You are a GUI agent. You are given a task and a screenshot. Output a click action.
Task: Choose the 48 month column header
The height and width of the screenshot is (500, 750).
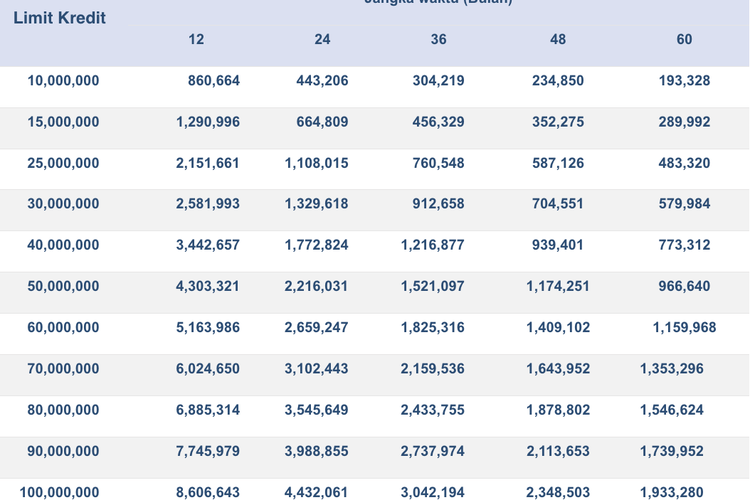(558, 40)
